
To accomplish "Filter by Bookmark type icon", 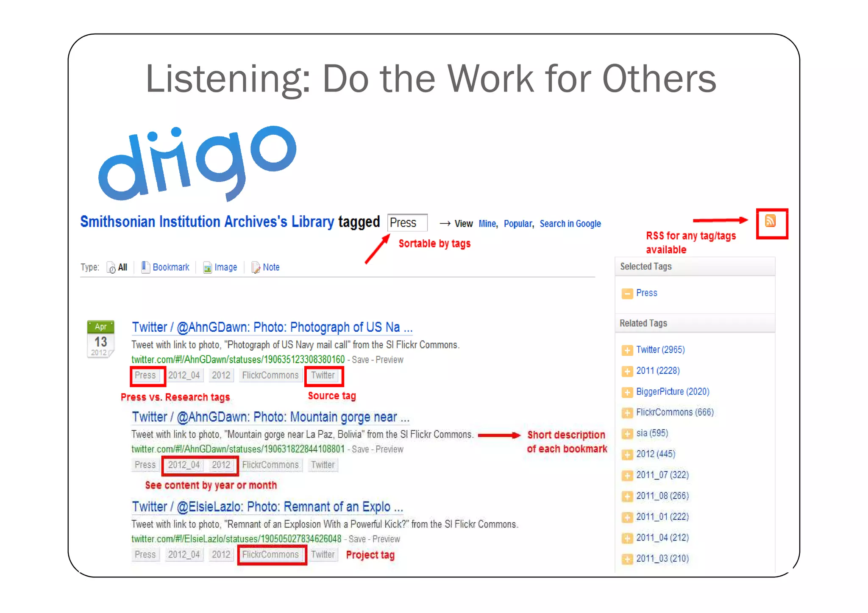I will [145, 267].
